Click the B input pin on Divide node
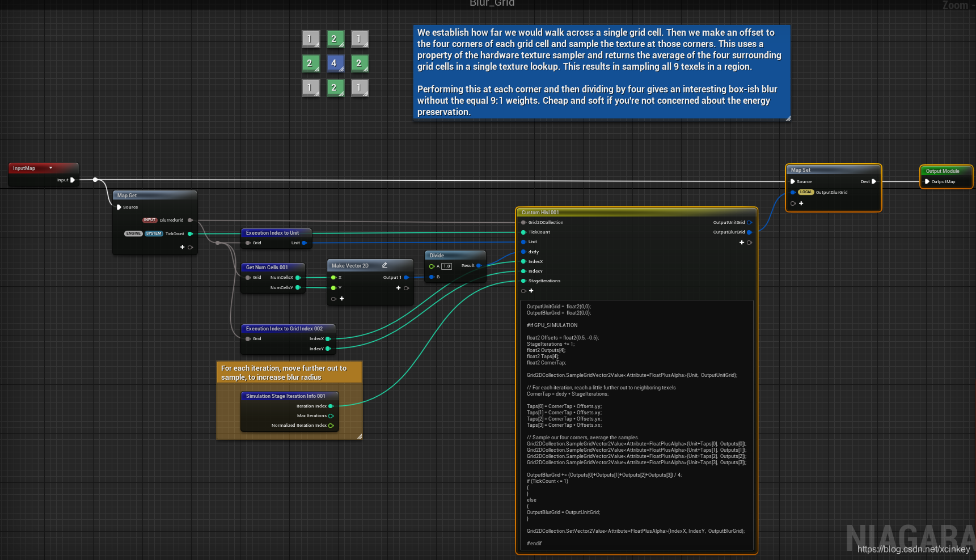 click(432, 277)
